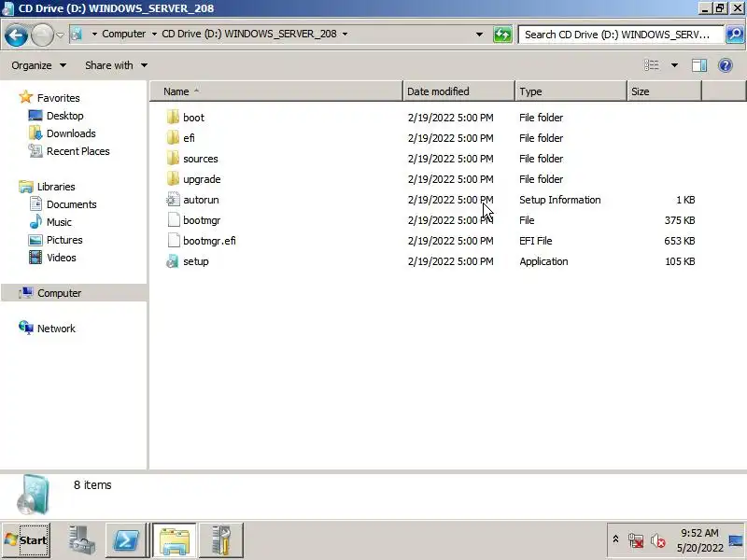Screen dimensions: 747x560
Task: Click the 9:52 AM clock
Action: click(699, 533)
